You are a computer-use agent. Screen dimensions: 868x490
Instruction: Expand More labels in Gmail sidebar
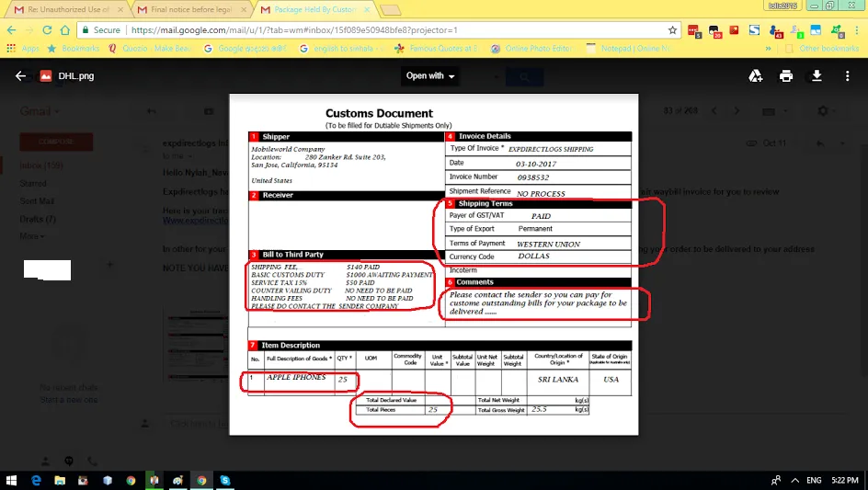point(32,236)
